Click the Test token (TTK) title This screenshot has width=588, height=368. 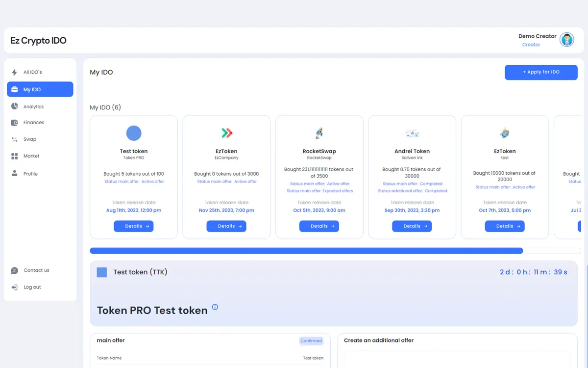(x=140, y=272)
